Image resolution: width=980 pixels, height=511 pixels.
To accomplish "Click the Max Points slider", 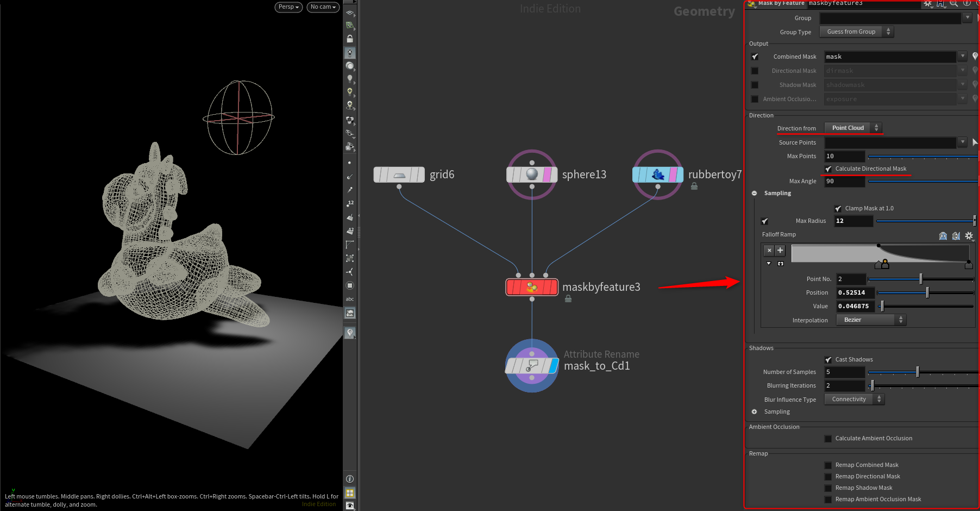I will [923, 157].
